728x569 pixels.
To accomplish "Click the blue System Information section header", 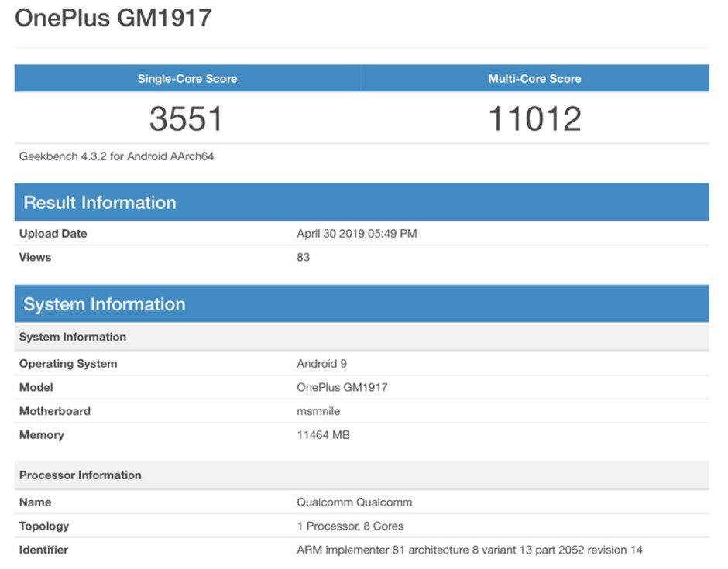I will click(x=362, y=304).
